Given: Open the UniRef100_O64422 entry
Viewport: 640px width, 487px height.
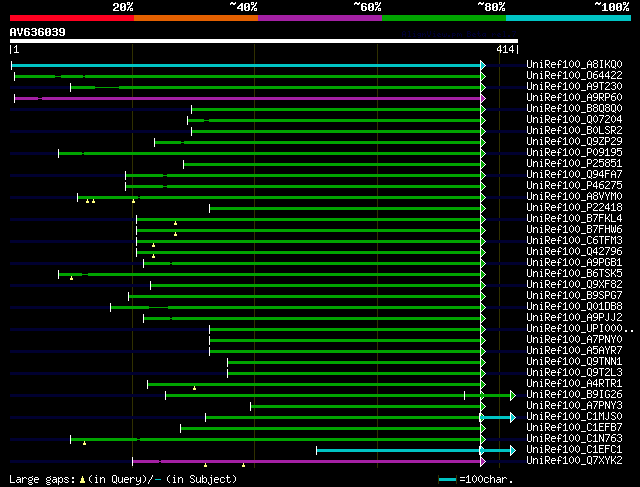Looking at the screenshot, I should tap(574, 76).
